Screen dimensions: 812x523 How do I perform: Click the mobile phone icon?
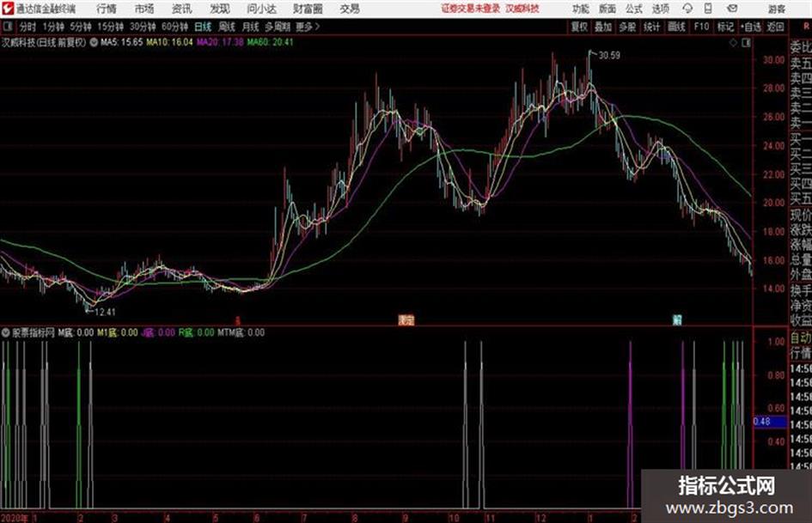click(708, 9)
